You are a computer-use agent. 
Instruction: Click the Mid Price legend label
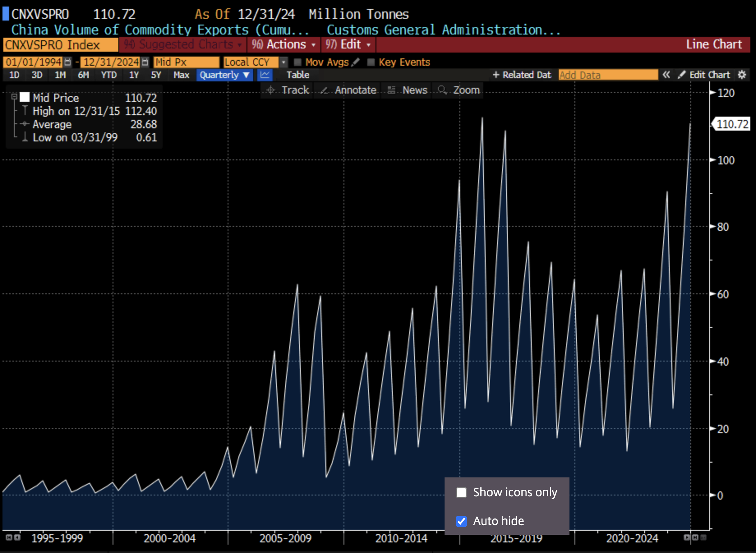coord(56,98)
